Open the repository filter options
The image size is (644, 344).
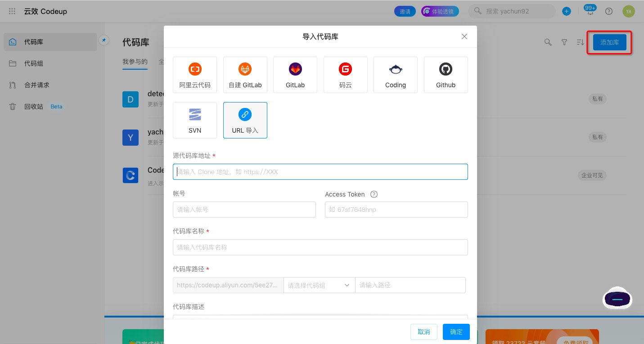click(564, 42)
